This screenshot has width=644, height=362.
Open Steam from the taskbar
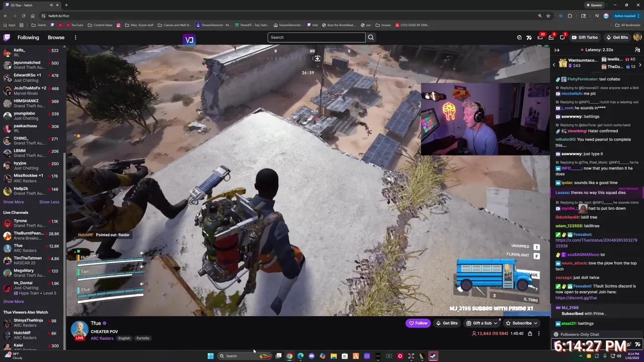click(433, 356)
